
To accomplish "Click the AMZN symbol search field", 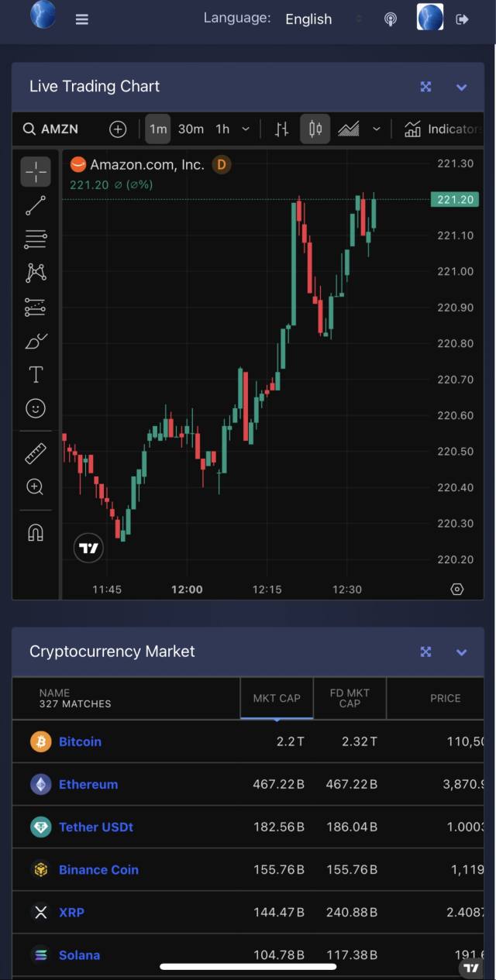I will coord(51,129).
